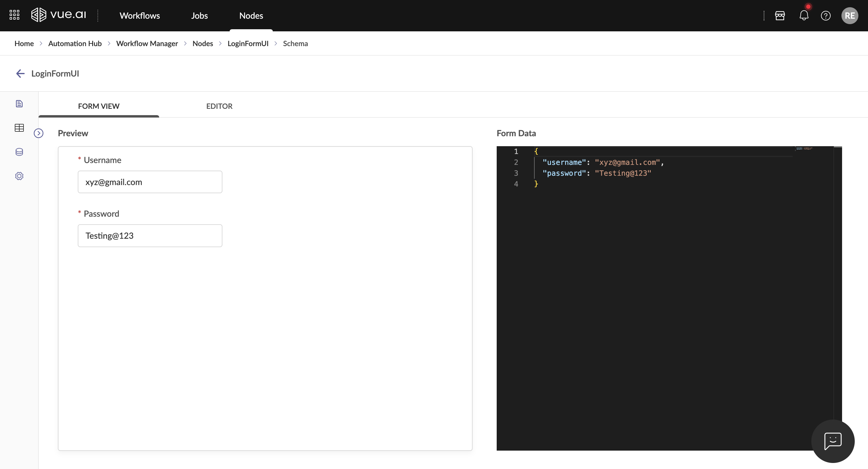
Task: Select the table grid sidebar icon
Action: point(19,128)
